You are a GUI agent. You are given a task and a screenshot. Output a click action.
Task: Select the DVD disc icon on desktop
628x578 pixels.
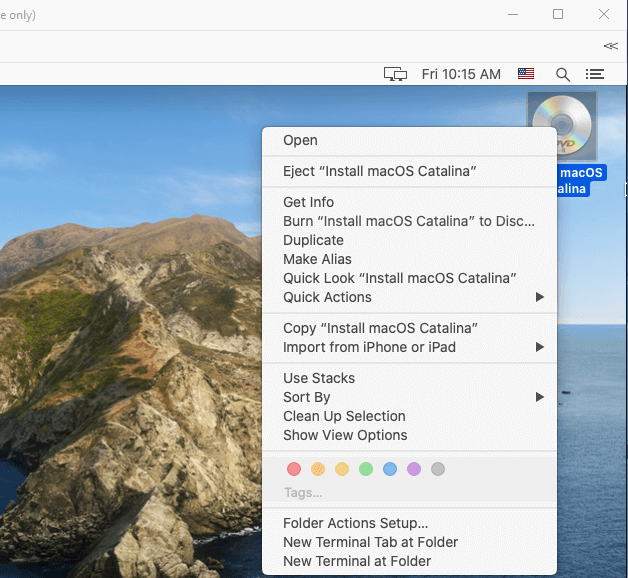[x=562, y=126]
